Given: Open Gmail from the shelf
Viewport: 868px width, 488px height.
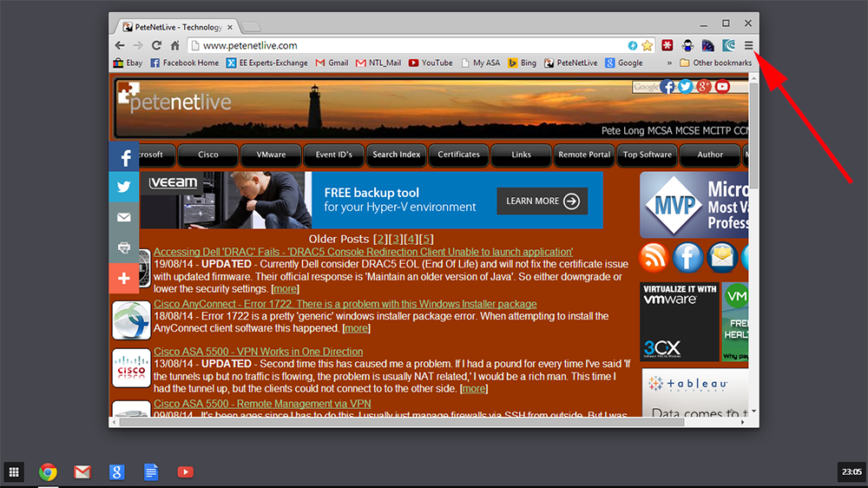Looking at the screenshot, I should pyautogui.click(x=82, y=472).
